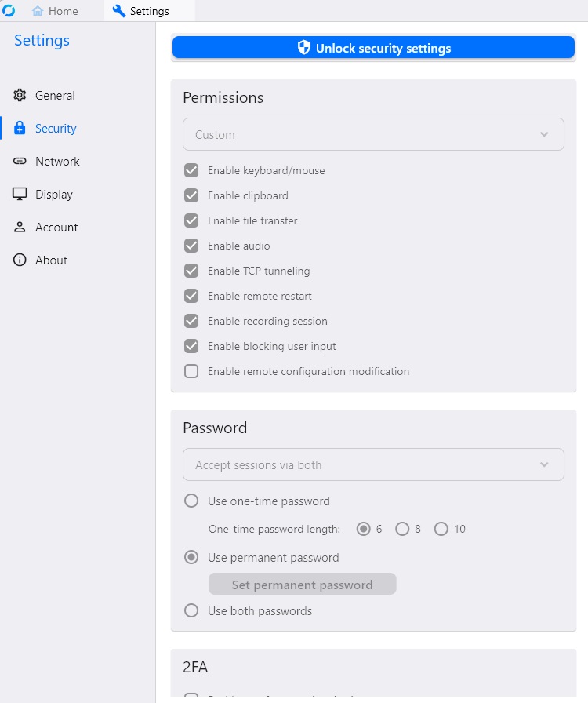Click Unlock security settings button
This screenshot has height=703, width=588.
[373, 48]
